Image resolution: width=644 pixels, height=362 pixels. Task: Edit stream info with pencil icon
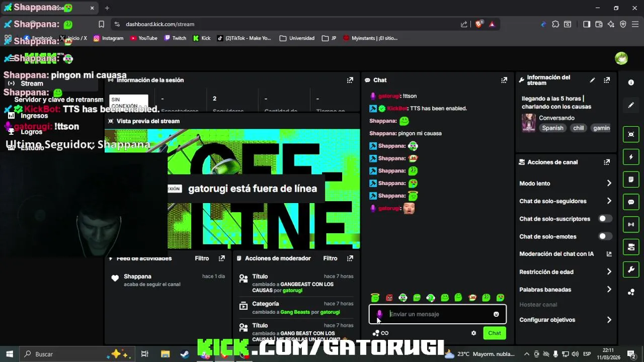coord(592,80)
